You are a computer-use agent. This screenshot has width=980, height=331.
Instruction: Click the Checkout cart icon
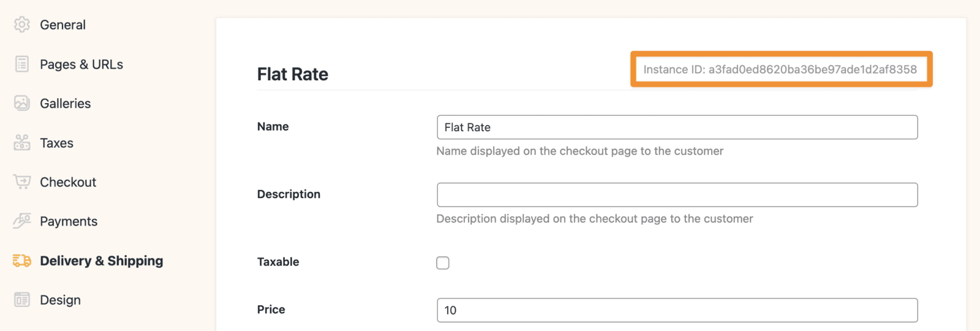[22, 181]
